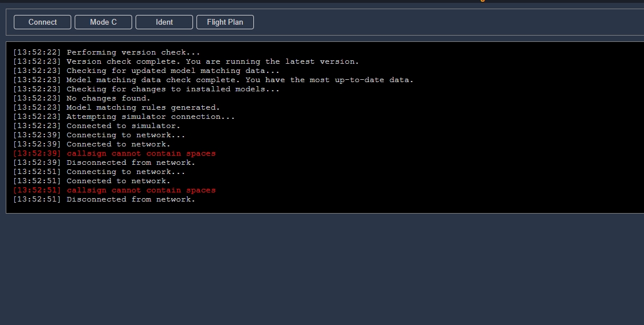Screen dimensions: 644x325
Task: Click the 'Checking for changes to installed models' line
Action: click(173, 89)
